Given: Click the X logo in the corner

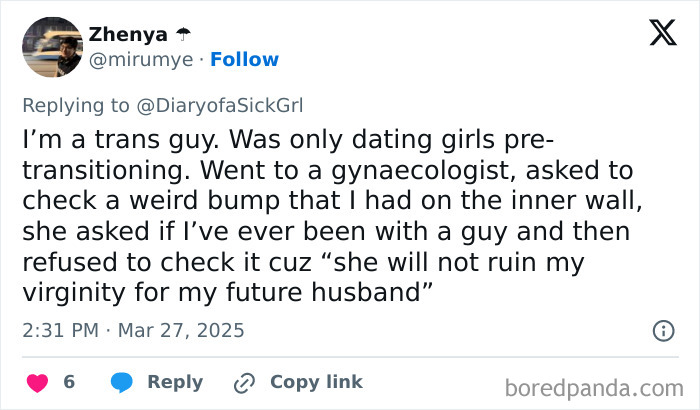Looking at the screenshot, I should coord(662,35).
